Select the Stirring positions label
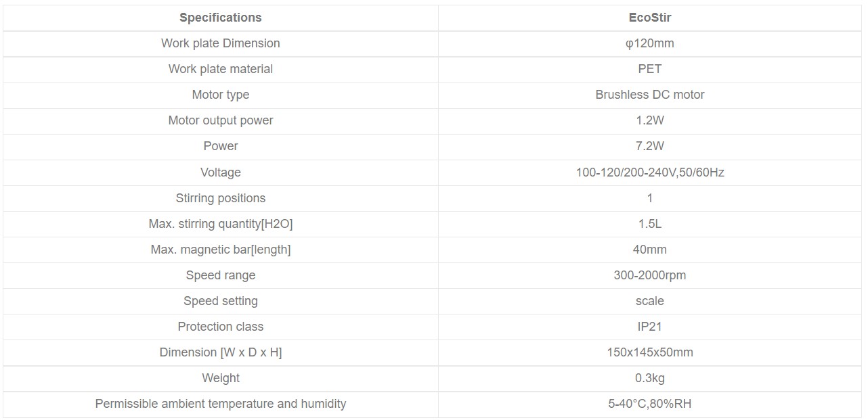 pos(221,198)
